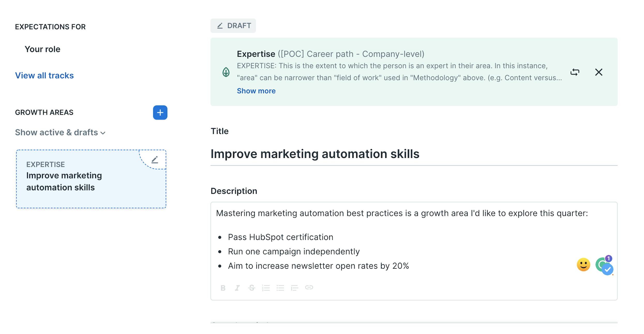Screen dimensions: 644x334
Task: Insert a bulleted list in description
Action: (280, 288)
